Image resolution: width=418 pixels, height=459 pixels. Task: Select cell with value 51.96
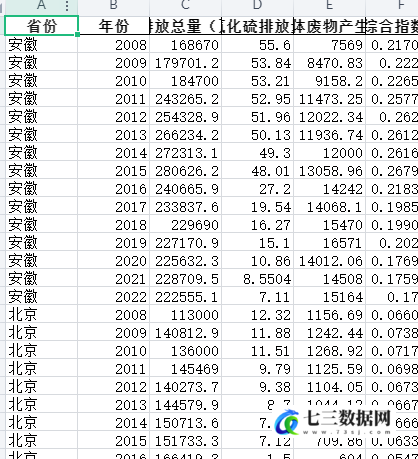(x=257, y=117)
